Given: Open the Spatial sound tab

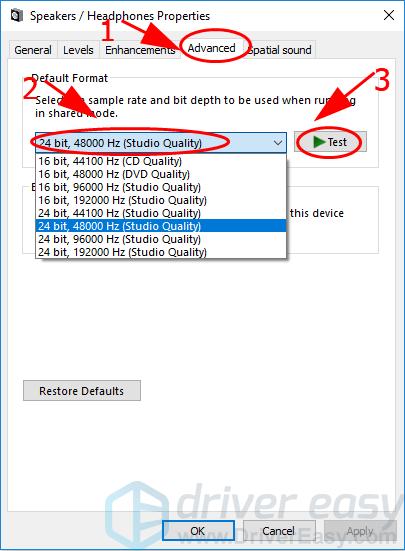Looking at the screenshot, I should (x=280, y=50).
